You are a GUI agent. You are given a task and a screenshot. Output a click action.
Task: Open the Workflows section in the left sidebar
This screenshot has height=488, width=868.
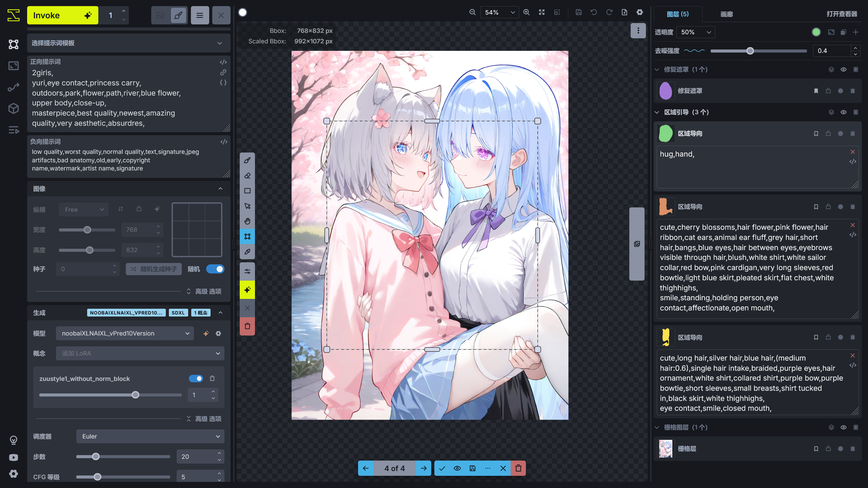pyautogui.click(x=14, y=86)
